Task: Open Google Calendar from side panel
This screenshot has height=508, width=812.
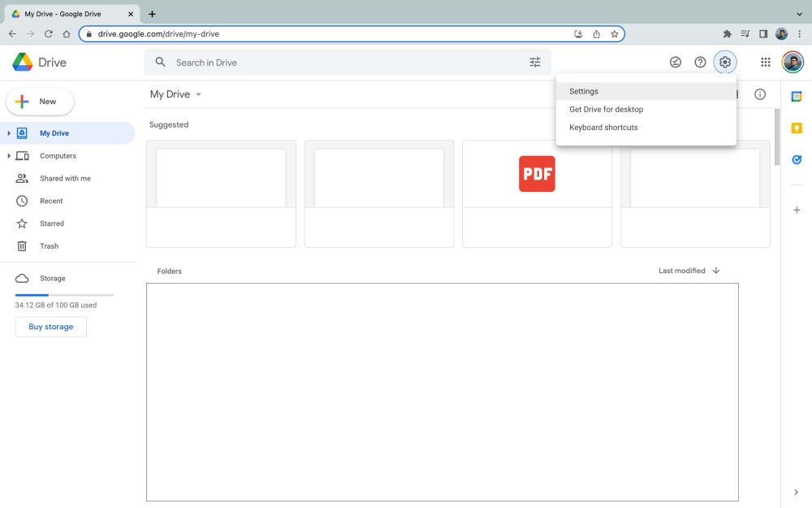Action: point(797,97)
